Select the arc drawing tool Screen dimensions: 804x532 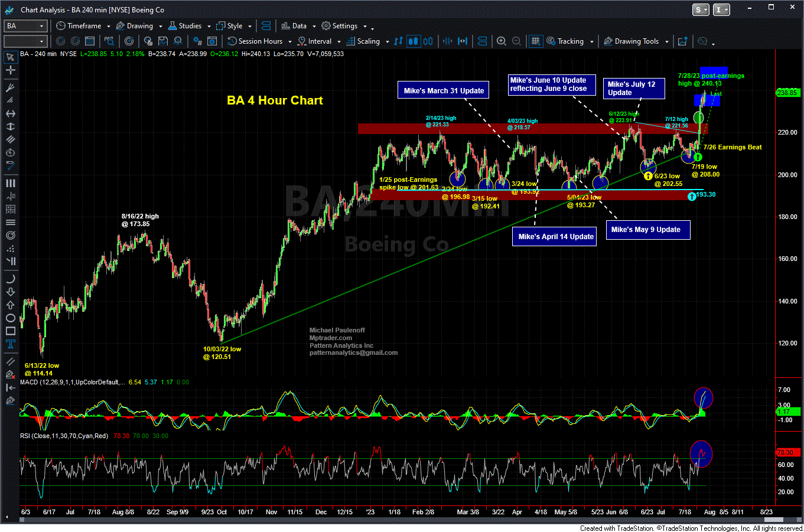click(10, 279)
